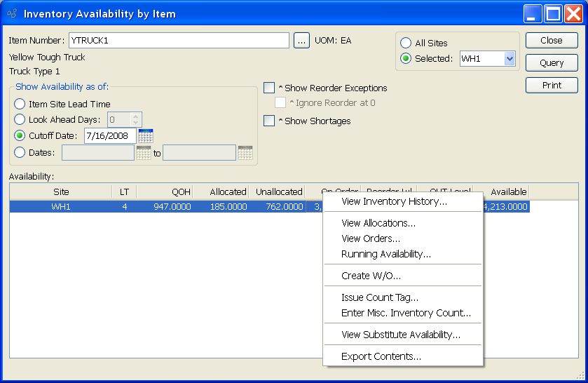Choose View Substitute Availability menu entry
Screen dimensions: 588x383
(400, 335)
